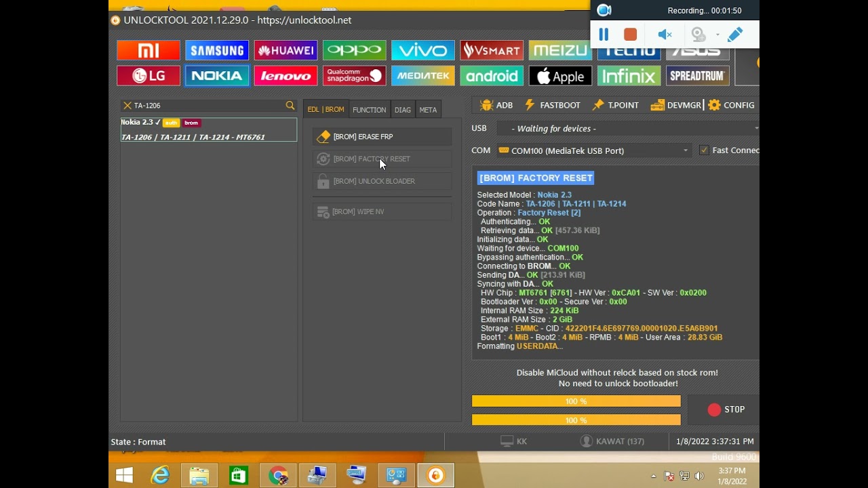Mute recording audio speaker icon
Image resolution: width=868 pixels, height=488 pixels.
tap(665, 35)
